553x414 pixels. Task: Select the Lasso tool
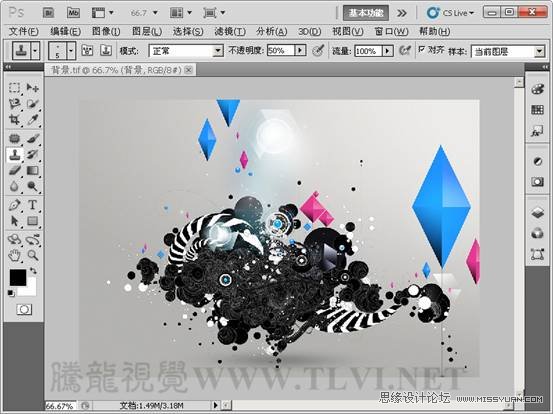pyautogui.click(x=14, y=104)
